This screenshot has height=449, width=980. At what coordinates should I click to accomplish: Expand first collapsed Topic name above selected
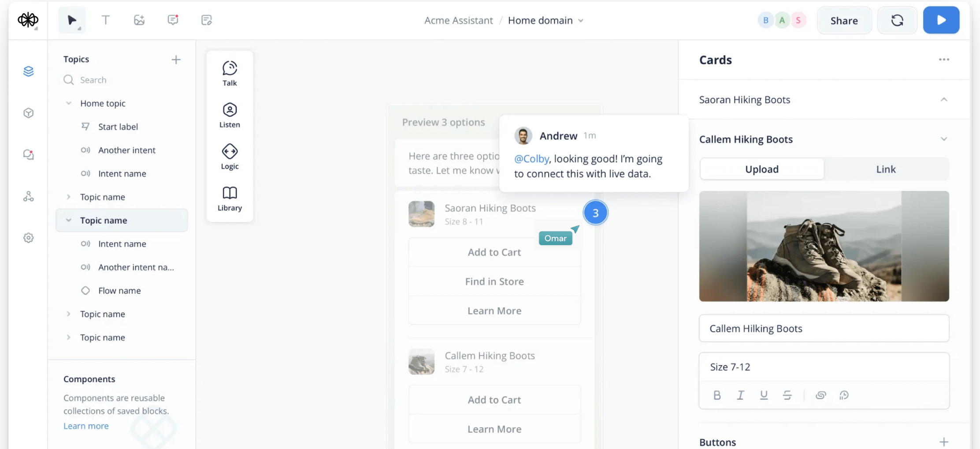coord(68,197)
